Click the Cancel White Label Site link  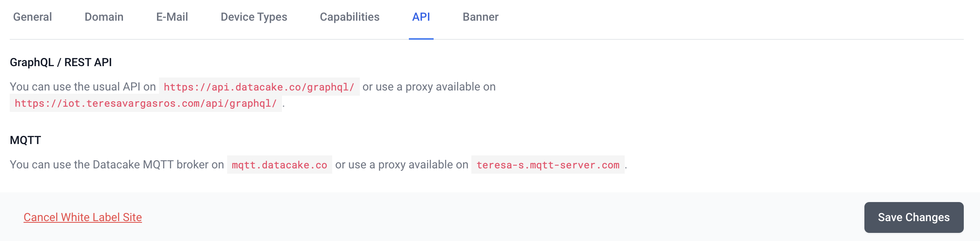point(83,217)
